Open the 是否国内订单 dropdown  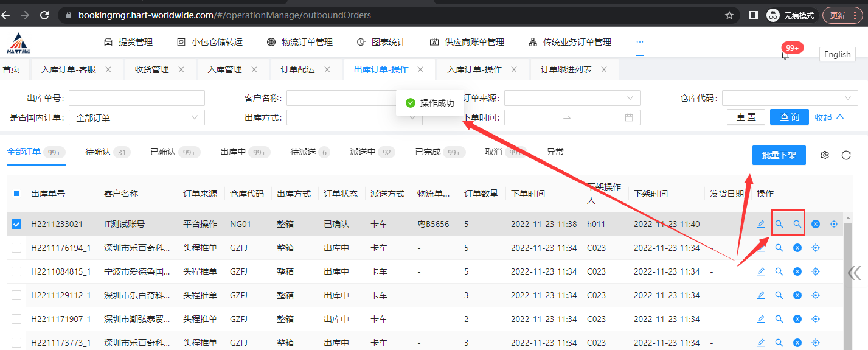(137, 117)
